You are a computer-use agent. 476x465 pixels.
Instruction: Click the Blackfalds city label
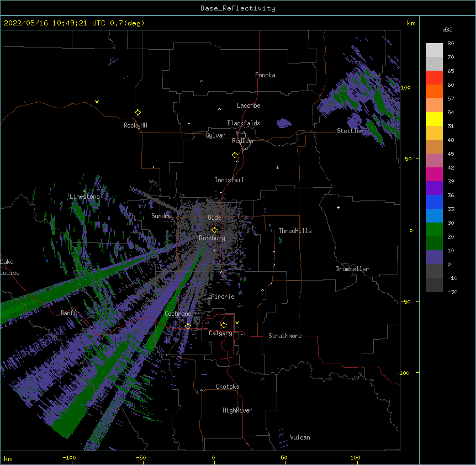[x=244, y=123]
